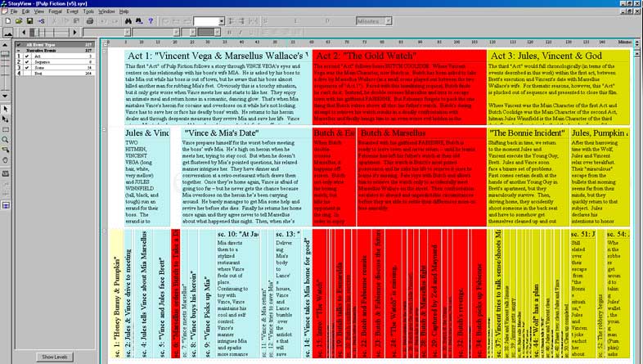The width and height of the screenshot is (643, 364).
Task: Collapse the Scene level row in outline
Action: click(104, 231)
